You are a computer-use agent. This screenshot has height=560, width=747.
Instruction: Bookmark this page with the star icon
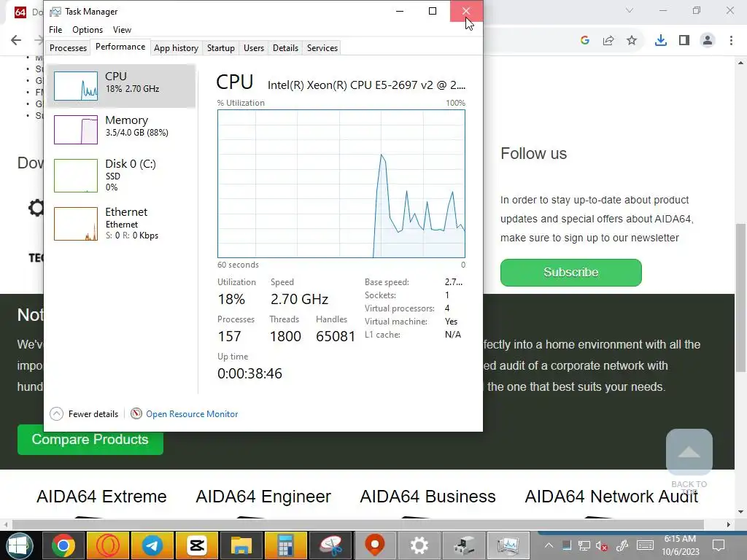pos(632,41)
